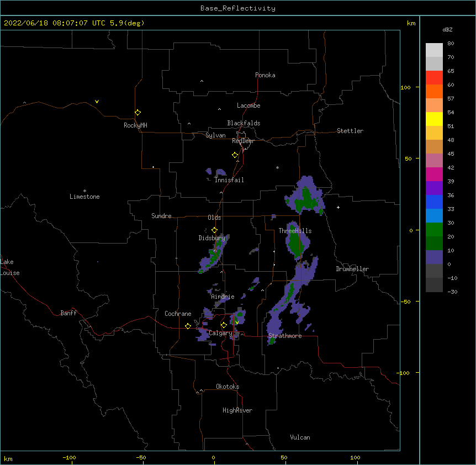The image size is (476, 465).
Task: Click the HighRiver town label
Action: pos(237,410)
